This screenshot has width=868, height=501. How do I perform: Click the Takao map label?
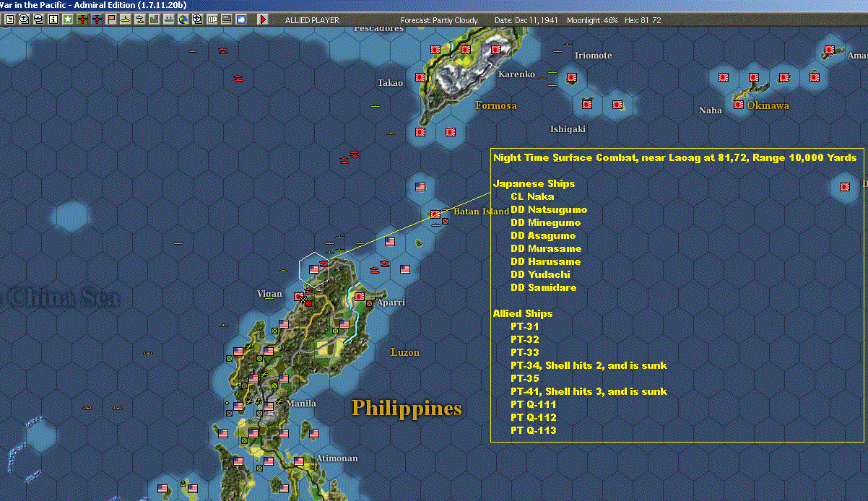click(390, 83)
